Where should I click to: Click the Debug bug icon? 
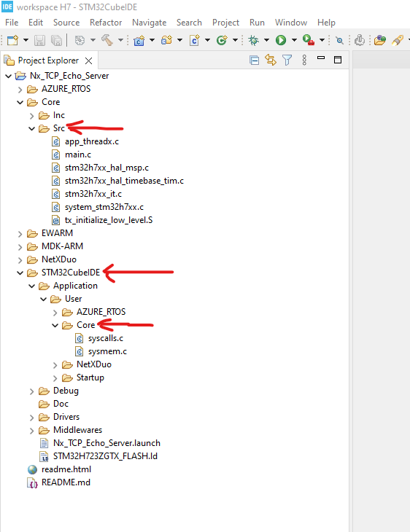[x=253, y=40]
